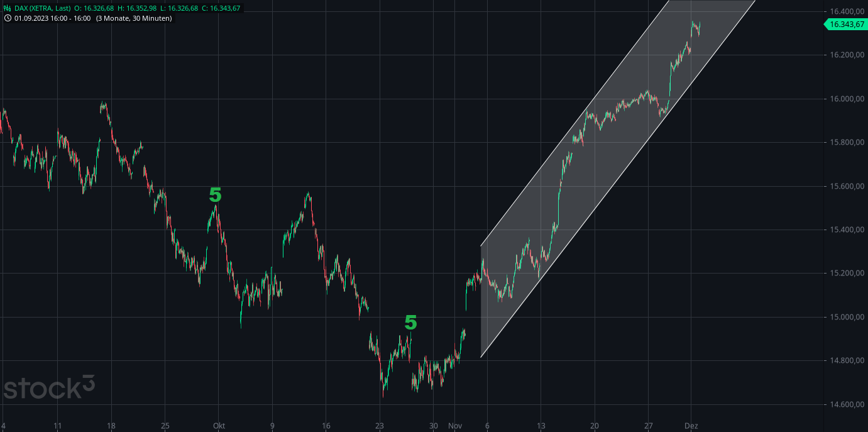Click the green wave label 5 near Nov
This screenshot has width=868, height=432.
tap(411, 323)
